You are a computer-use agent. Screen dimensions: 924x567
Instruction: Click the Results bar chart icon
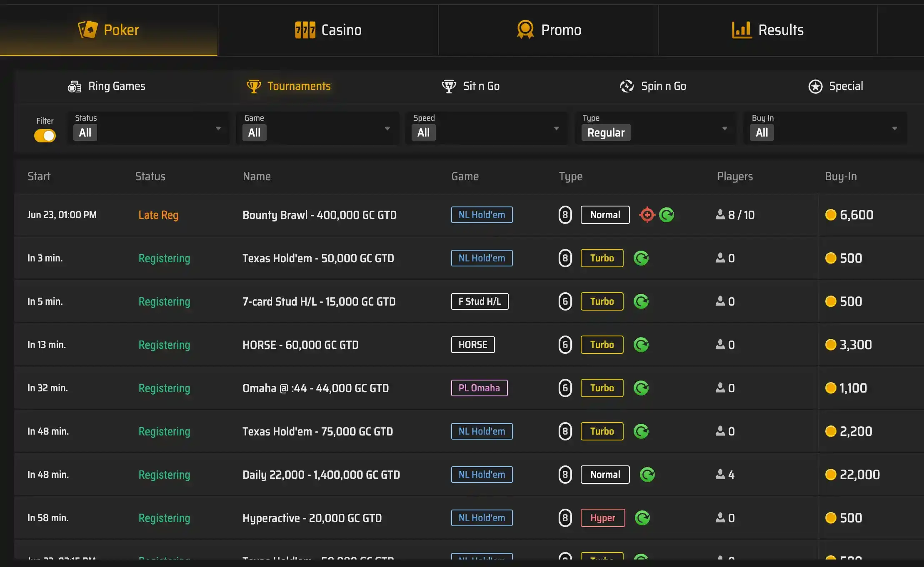(x=742, y=30)
